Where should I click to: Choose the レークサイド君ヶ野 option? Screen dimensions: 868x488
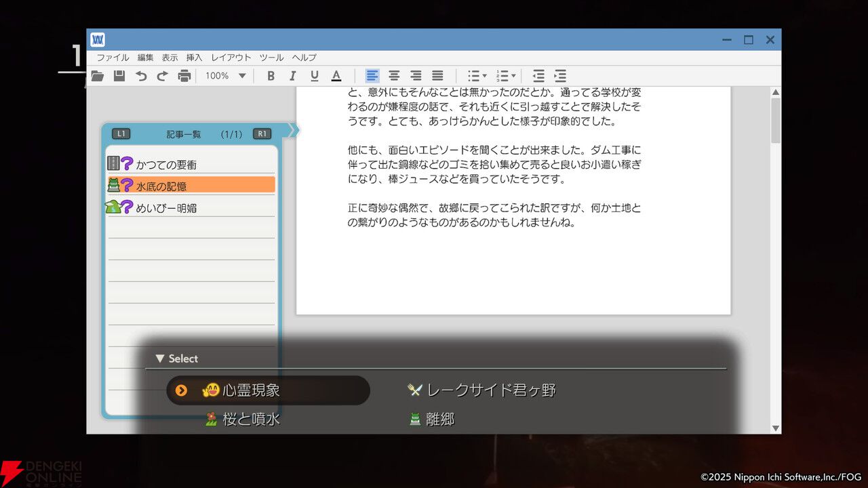pyautogui.click(x=490, y=390)
